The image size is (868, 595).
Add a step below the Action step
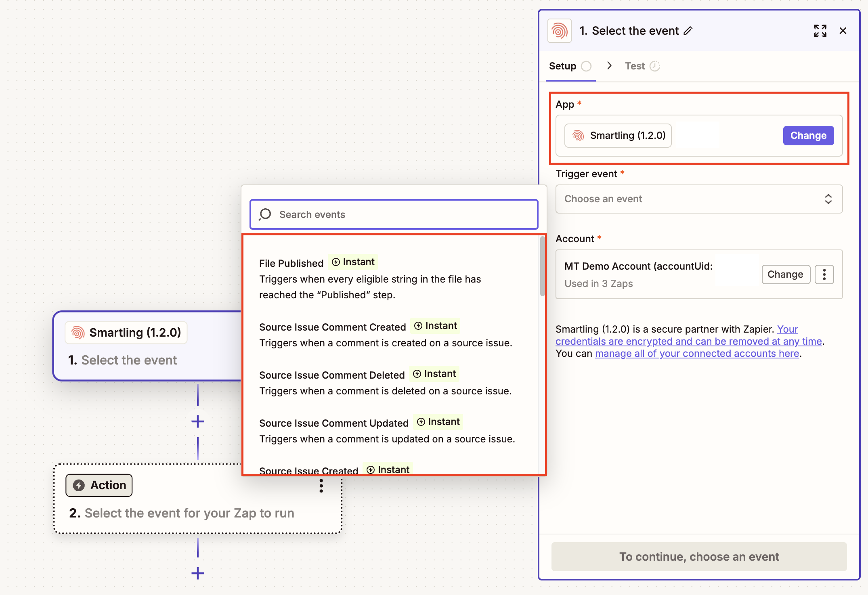[x=197, y=573]
